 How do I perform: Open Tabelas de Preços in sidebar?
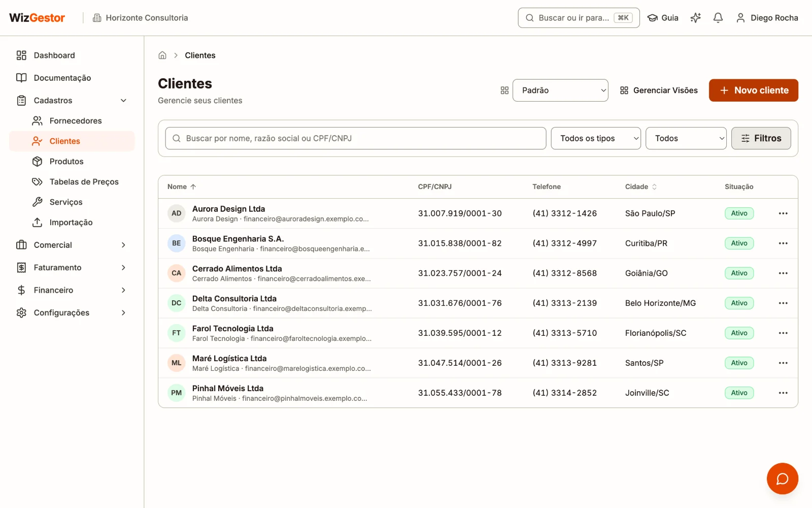72,182
